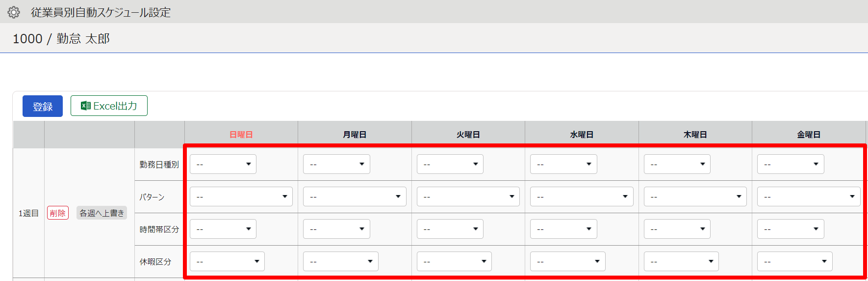Image resolution: width=868 pixels, height=281 pixels.
Task: Open 休暇区分 dropdown for 日曜日
Action: [227, 261]
